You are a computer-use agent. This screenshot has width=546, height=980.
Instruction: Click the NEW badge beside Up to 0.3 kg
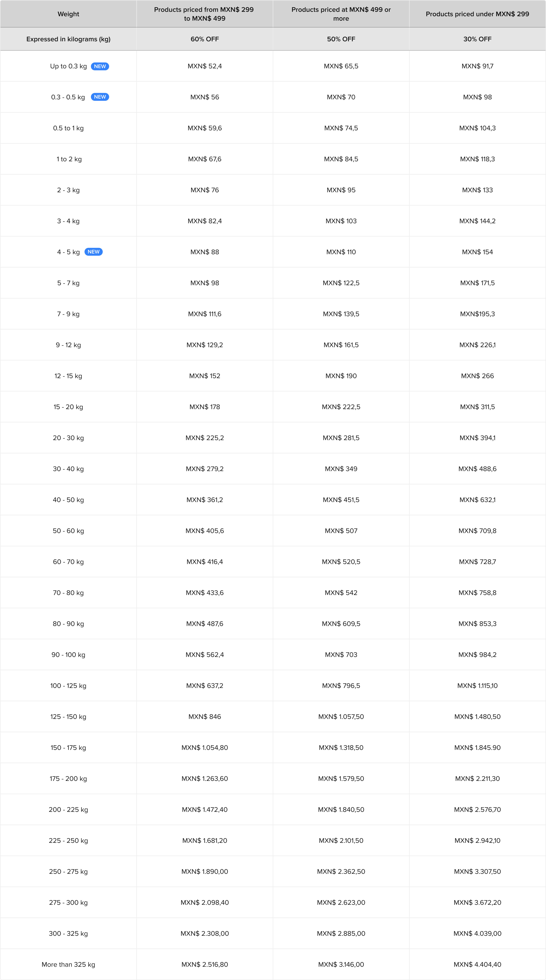coord(100,66)
